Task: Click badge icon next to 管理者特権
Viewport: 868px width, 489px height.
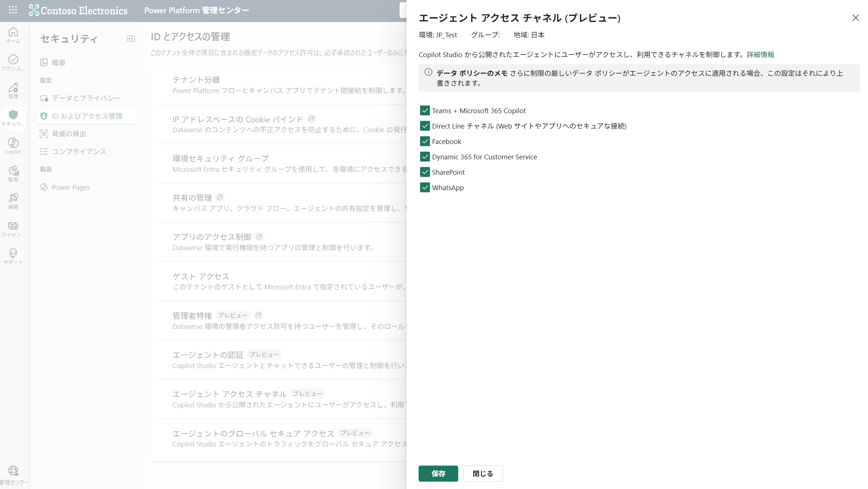Action: (258, 315)
